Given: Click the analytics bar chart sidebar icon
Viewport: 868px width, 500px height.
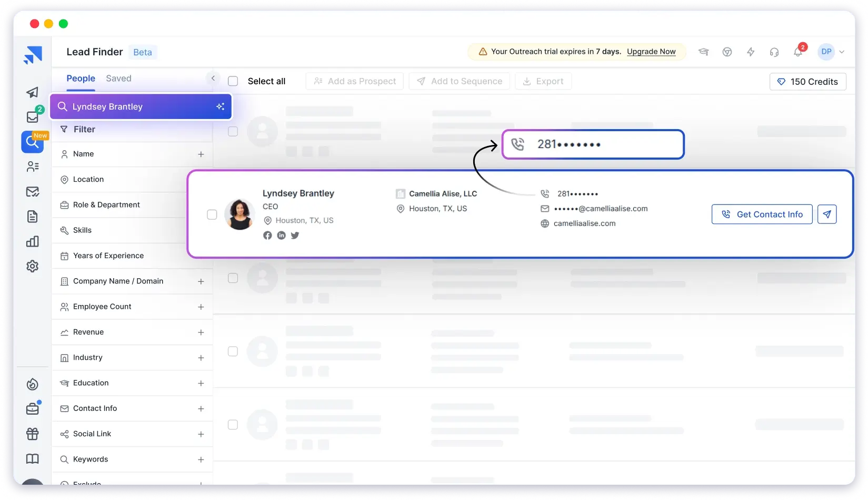Looking at the screenshot, I should pyautogui.click(x=33, y=242).
